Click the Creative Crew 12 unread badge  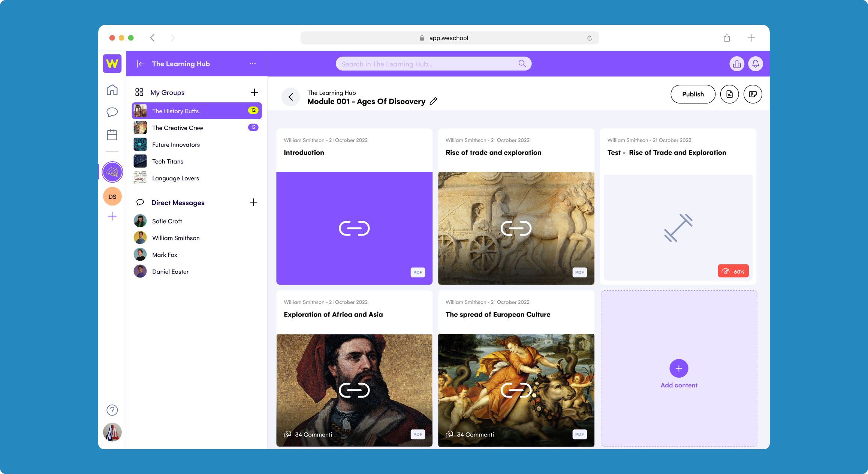tap(253, 127)
